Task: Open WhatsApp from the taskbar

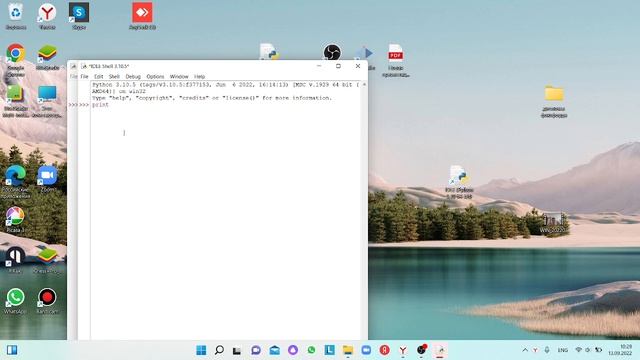Action: [311, 350]
